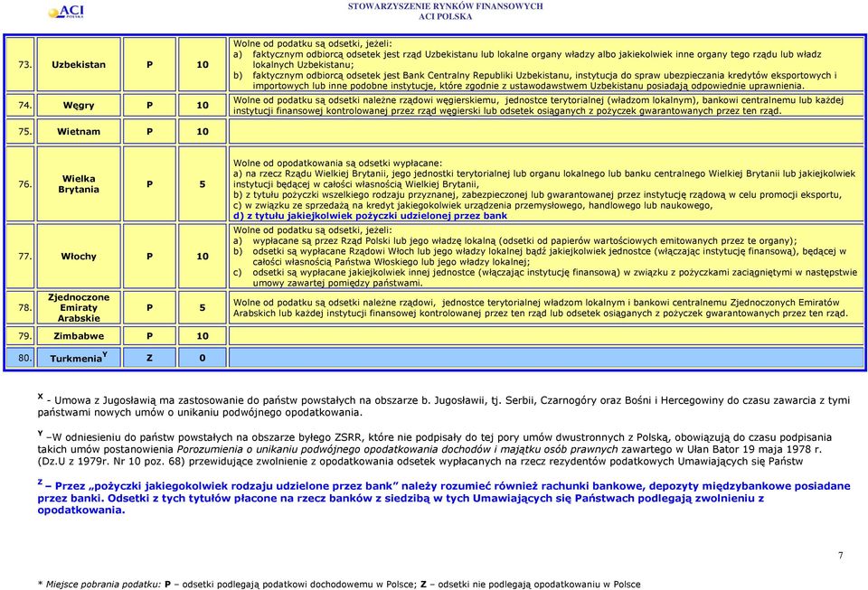Click the rate 10 in Węgry row

(x=202, y=105)
